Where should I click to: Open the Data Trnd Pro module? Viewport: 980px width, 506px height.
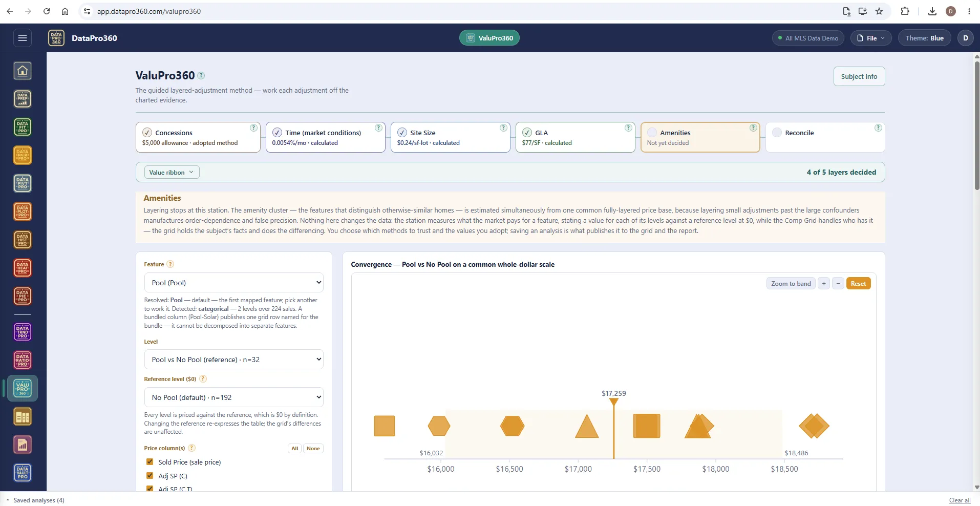coord(23,332)
